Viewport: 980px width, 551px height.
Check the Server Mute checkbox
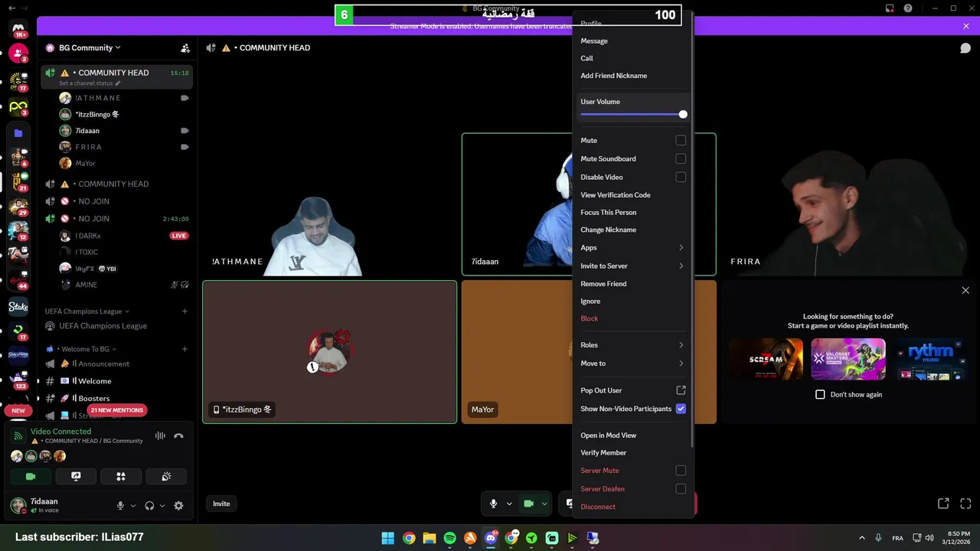(x=681, y=471)
